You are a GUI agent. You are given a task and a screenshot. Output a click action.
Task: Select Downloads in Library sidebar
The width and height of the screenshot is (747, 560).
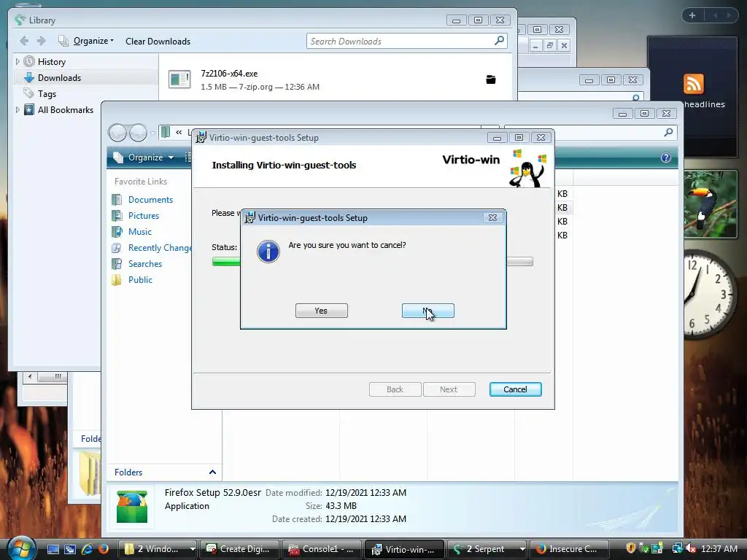coord(59,77)
